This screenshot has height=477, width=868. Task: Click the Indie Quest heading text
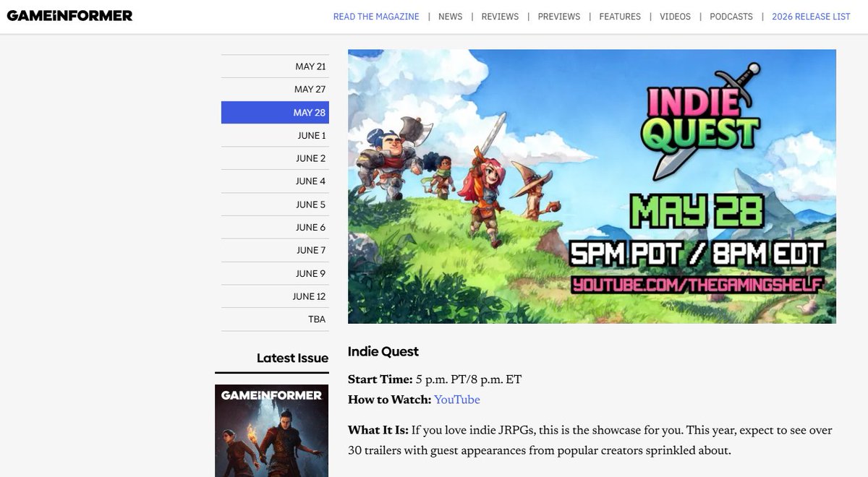[x=383, y=352]
